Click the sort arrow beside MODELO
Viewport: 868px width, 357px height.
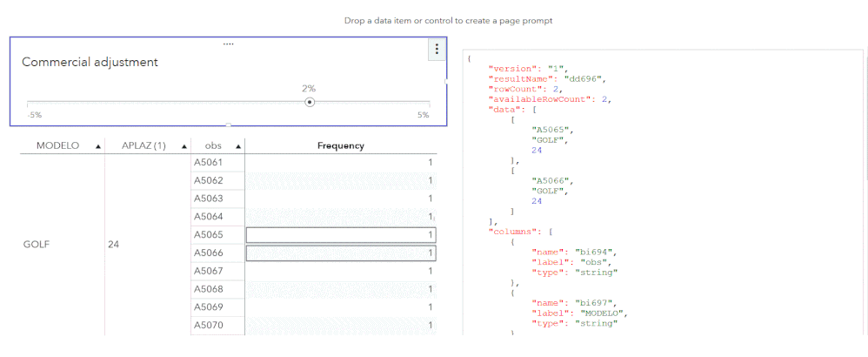pos(97,146)
